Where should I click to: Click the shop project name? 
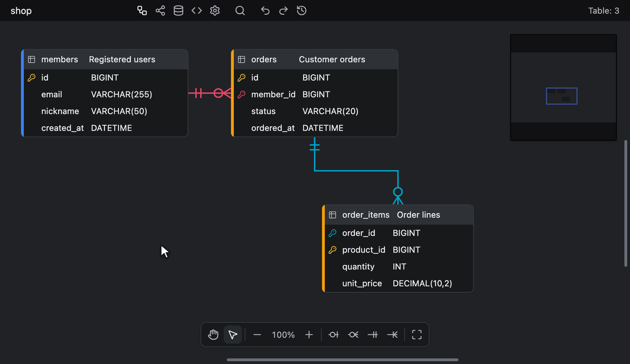(21, 11)
